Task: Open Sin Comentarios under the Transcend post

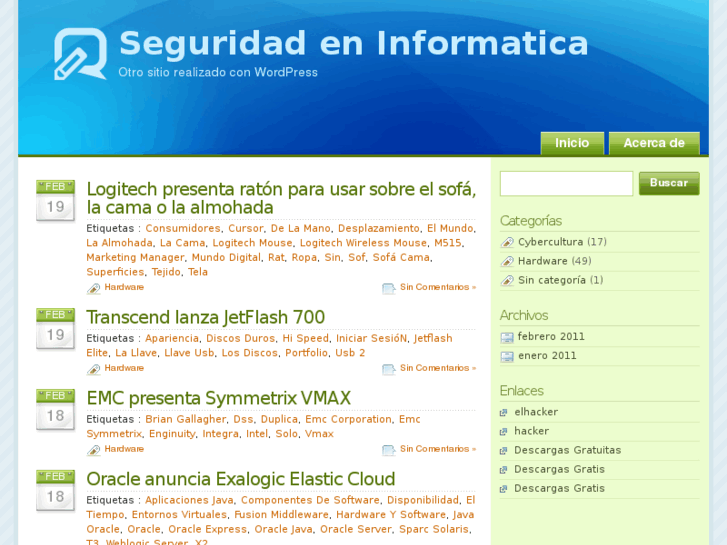Action: pos(438,368)
